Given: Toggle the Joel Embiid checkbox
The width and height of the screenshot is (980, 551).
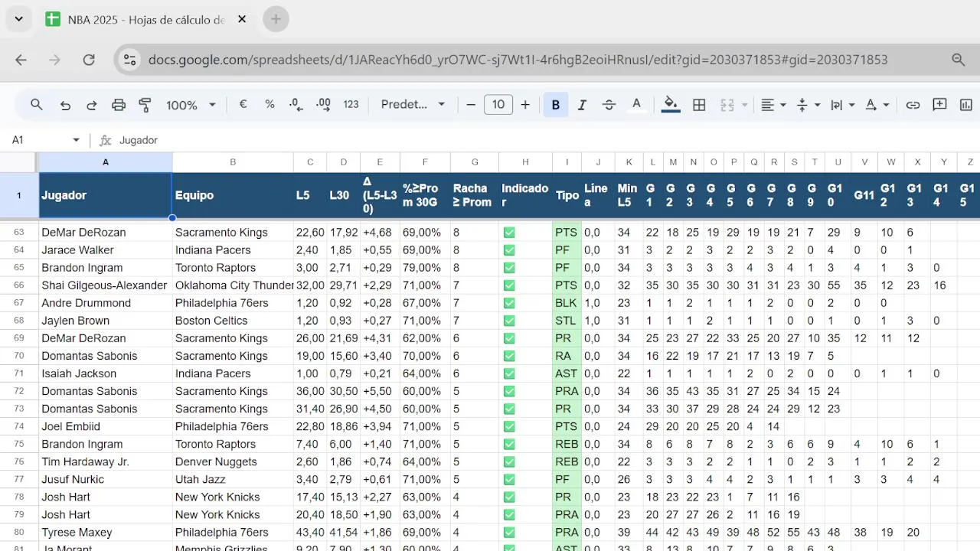Looking at the screenshot, I should (x=509, y=426).
